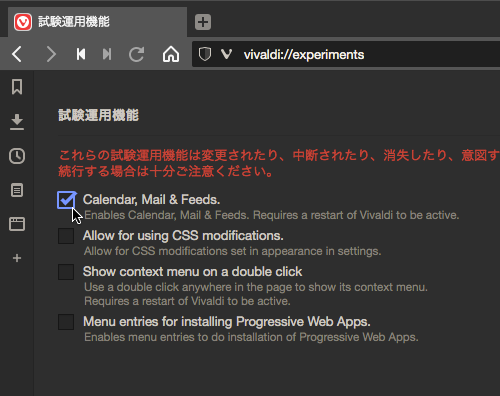Click the Fast Forward button
Screen dimensions: 500x396
pos(107,54)
